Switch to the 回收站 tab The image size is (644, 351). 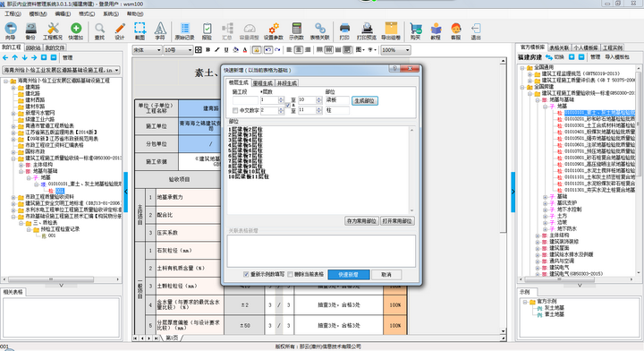point(33,47)
